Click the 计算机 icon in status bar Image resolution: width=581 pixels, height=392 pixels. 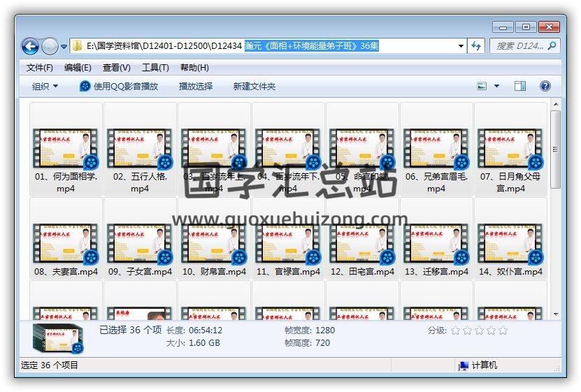tap(463, 365)
